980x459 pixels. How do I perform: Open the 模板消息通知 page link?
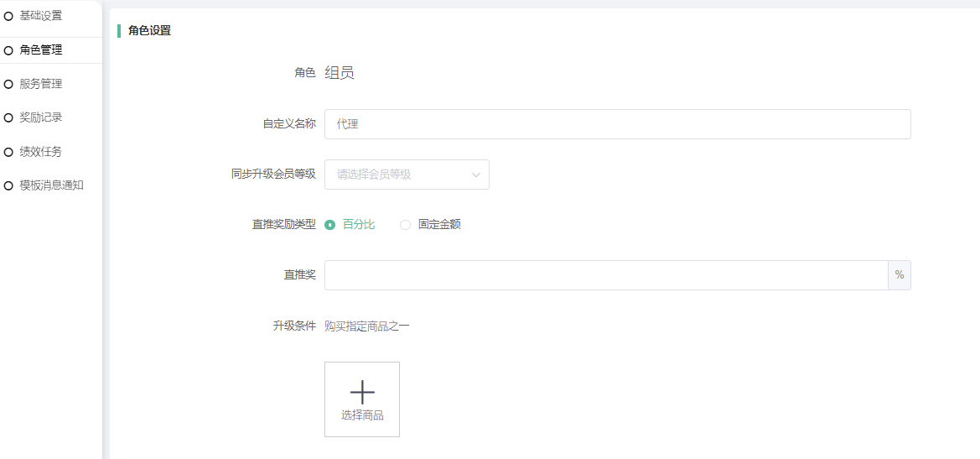(x=51, y=185)
